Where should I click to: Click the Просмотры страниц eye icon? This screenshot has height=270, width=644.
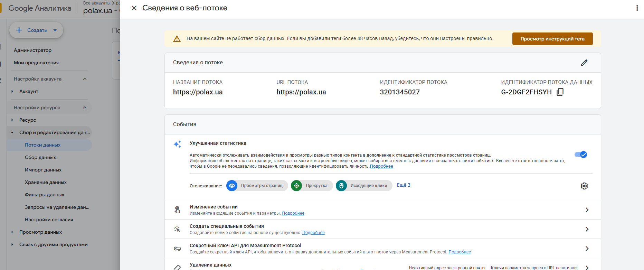pos(232,186)
